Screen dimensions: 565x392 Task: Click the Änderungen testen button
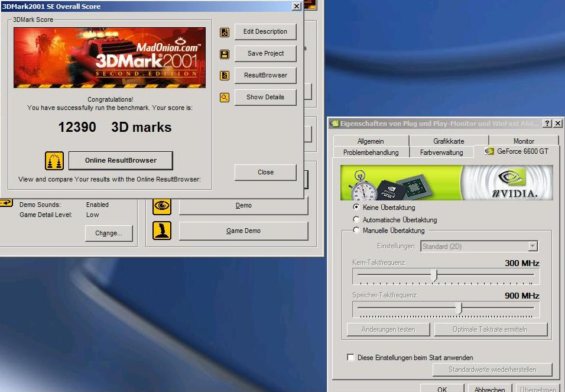(388, 329)
